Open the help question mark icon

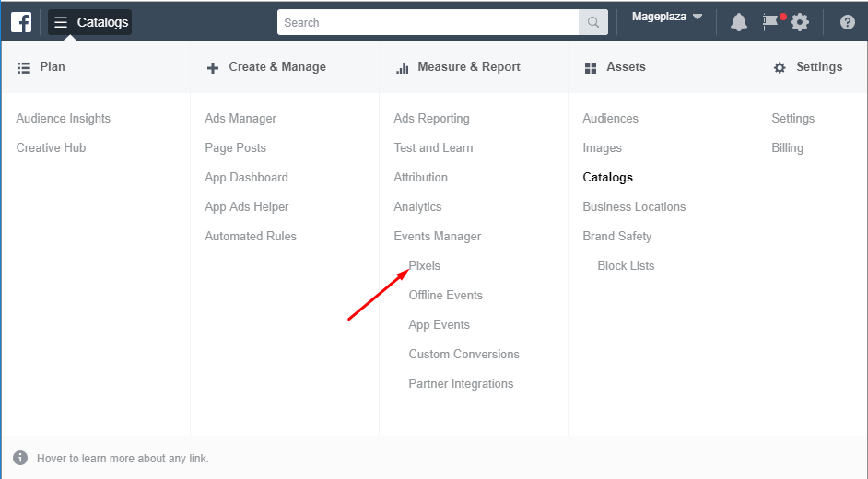click(x=847, y=22)
